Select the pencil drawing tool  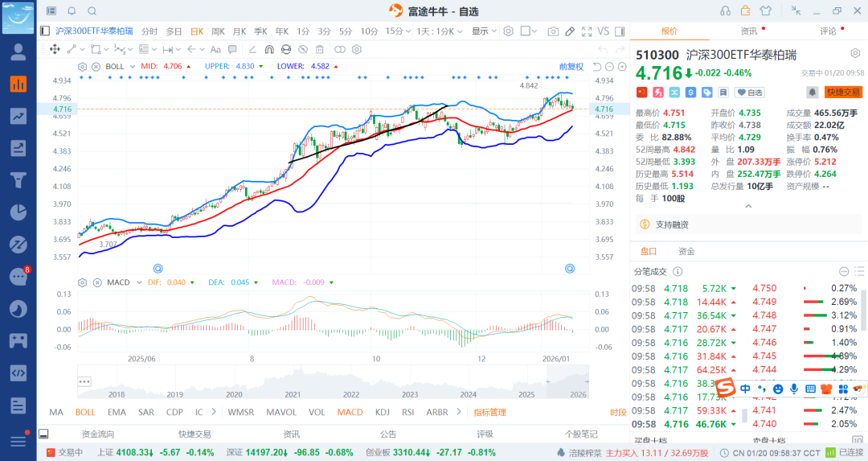[x=570, y=31]
